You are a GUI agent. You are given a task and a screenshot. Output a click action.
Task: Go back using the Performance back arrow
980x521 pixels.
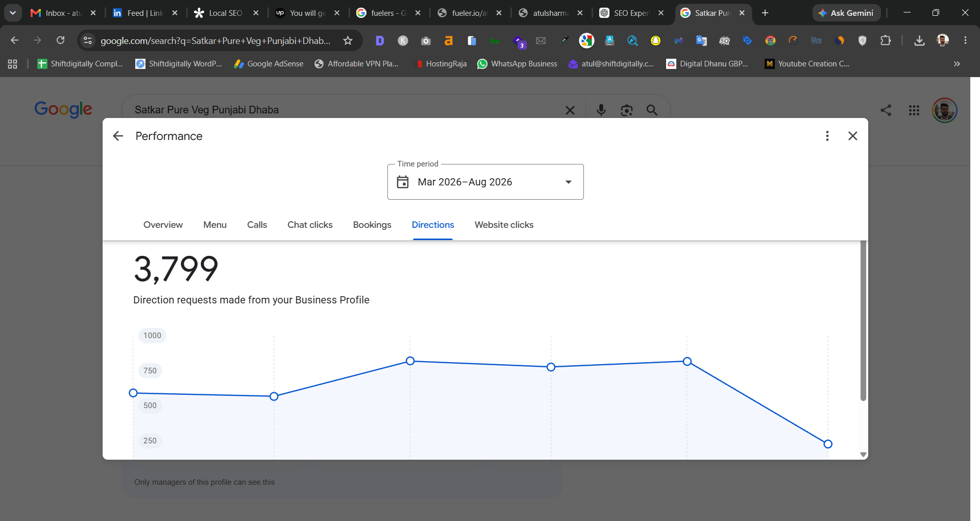pyautogui.click(x=118, y=136)
